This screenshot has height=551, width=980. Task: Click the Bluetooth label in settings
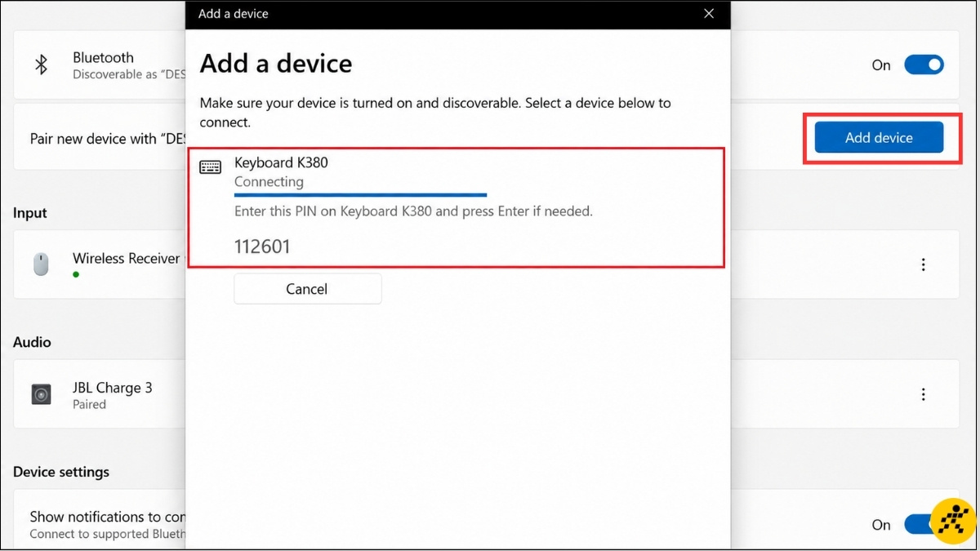pos(103,58)
